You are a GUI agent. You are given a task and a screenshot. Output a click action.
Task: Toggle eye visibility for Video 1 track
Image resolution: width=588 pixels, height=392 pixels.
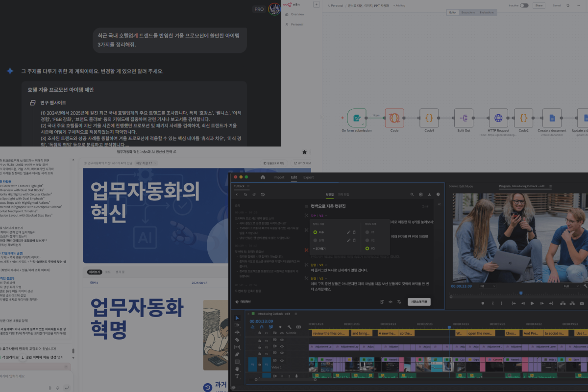pyautogui.click(x=282, y=360)
